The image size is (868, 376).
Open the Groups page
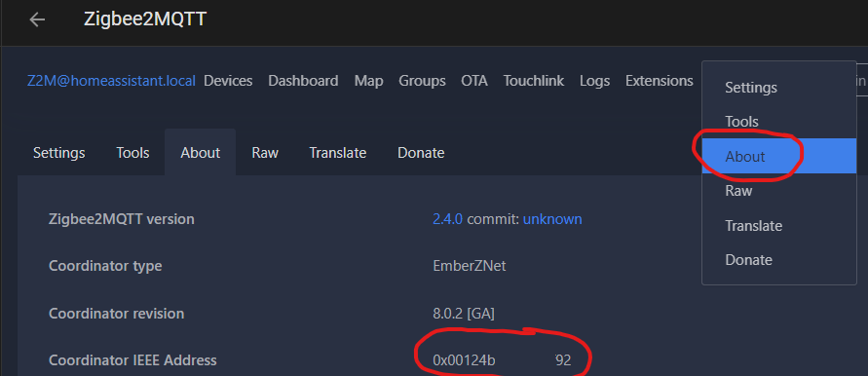pos(423,81)
